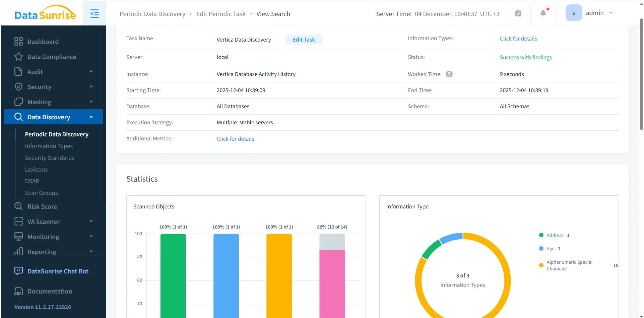This screenshot has width=644, height=318.
Task: Open Security Standards in the sidebar
Action: (x=50, y=157)
